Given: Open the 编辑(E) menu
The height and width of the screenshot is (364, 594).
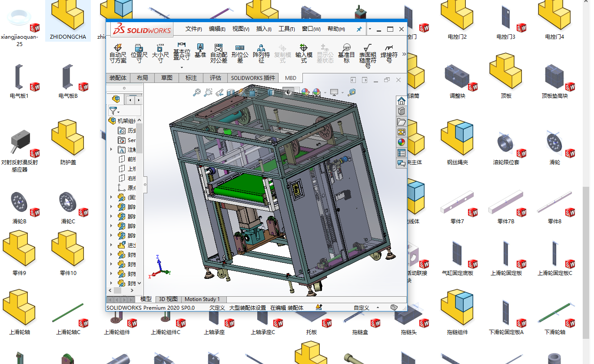Looking at the screenshot, I should tap(217, 29).
